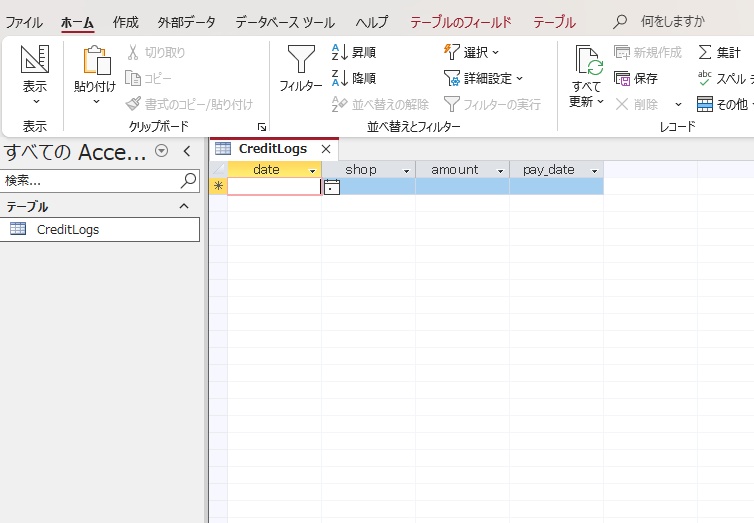Close the CreditLogs document tab
The width and height of the screenshot is (754, 523).
(x=326, y=149)
